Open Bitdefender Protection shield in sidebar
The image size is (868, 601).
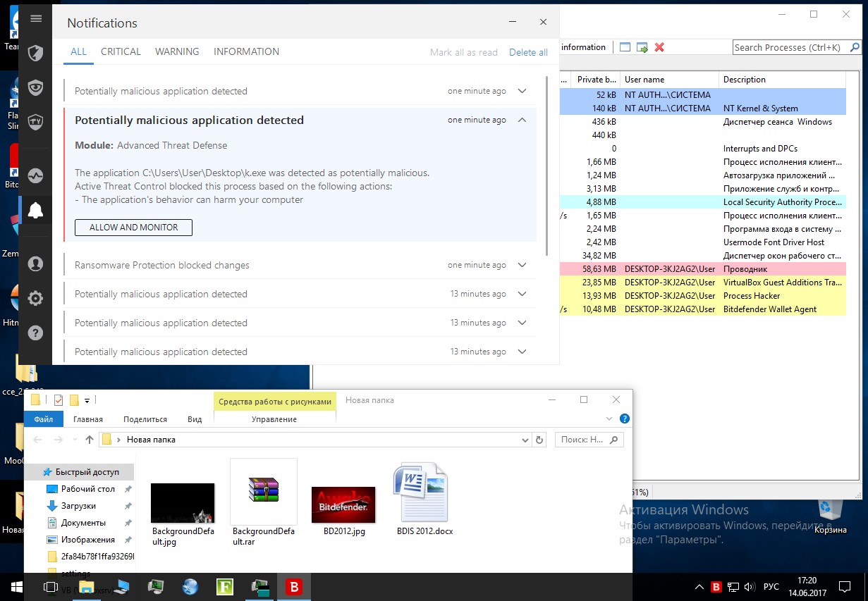pyautogui.click(x=35, y=53)
